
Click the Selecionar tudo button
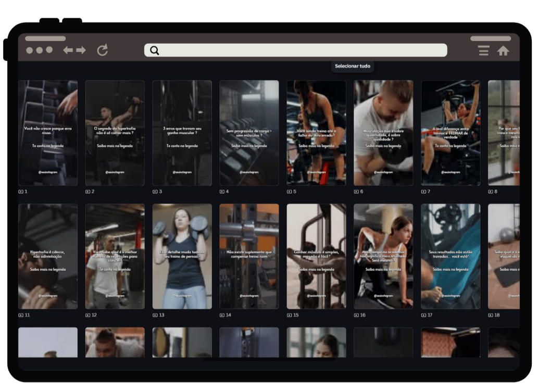coord(353,66)
